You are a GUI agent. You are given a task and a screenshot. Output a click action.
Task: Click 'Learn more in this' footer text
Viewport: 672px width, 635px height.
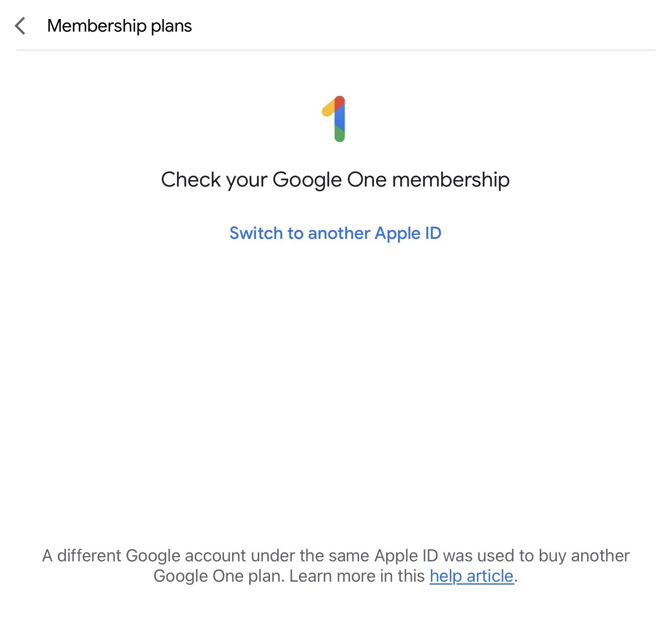coord(357,576)
